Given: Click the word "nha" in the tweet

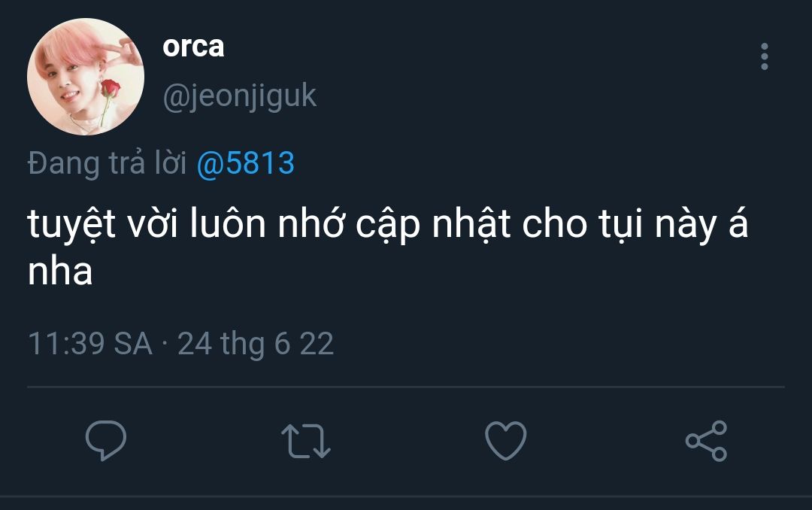Looking at the screenshot, I should click(x=60, y=272).
